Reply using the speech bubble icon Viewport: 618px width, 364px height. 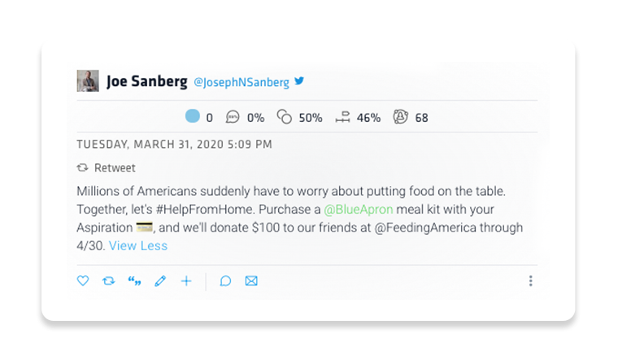coord(225,281)
